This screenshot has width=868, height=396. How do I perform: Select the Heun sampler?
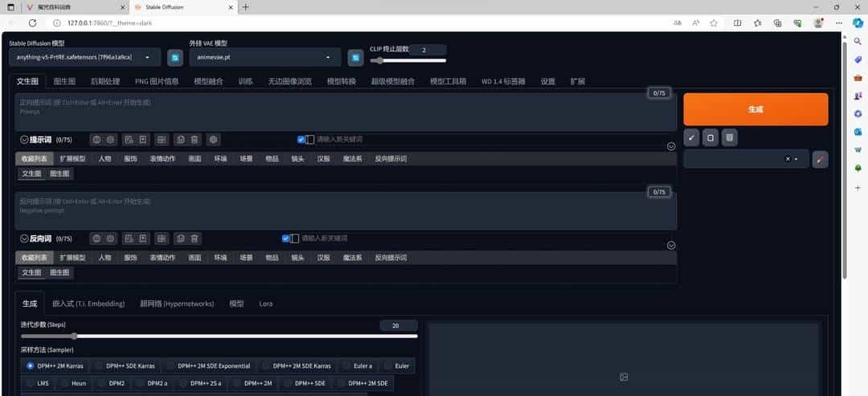[x=74, y=382]
